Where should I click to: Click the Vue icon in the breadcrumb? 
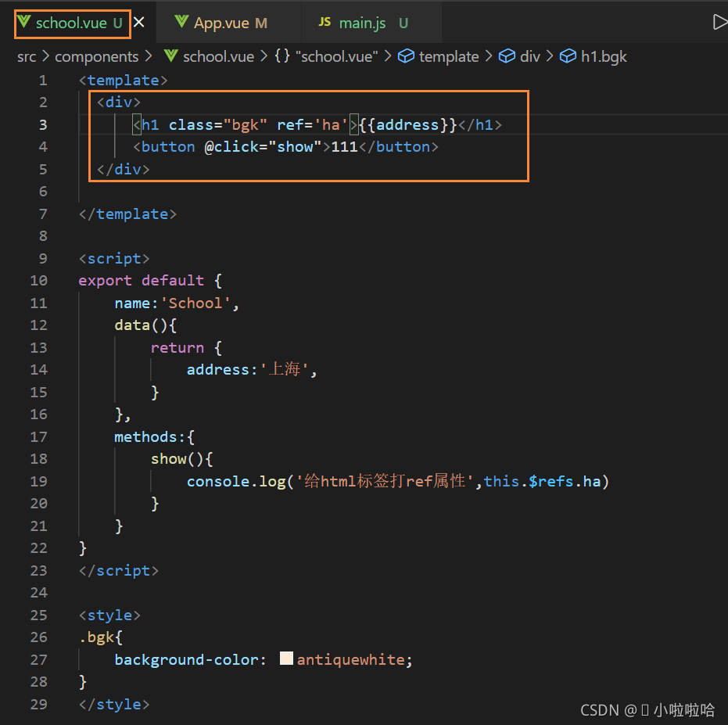coord(170,56)
